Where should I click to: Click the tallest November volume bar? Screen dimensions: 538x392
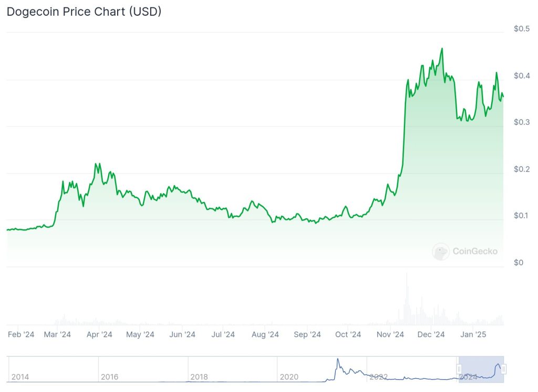(x=407, y=299)
